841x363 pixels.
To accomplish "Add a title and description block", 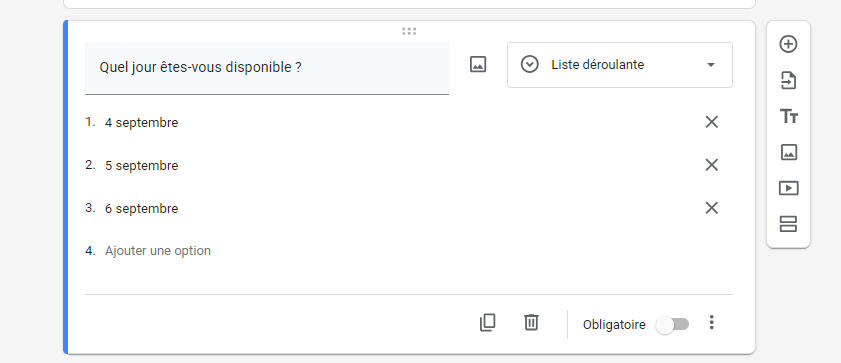I will 788,116.
